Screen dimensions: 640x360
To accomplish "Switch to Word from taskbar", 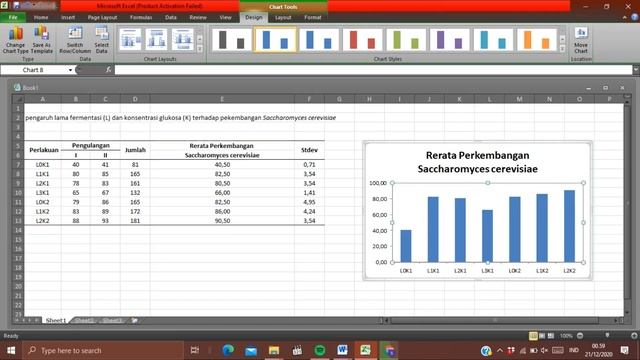I will coord(342,350).
